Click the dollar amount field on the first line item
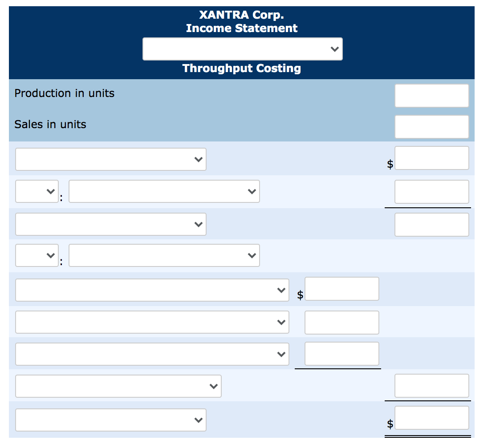This screenshot has width=504, height=444. [x=432, y=158]
